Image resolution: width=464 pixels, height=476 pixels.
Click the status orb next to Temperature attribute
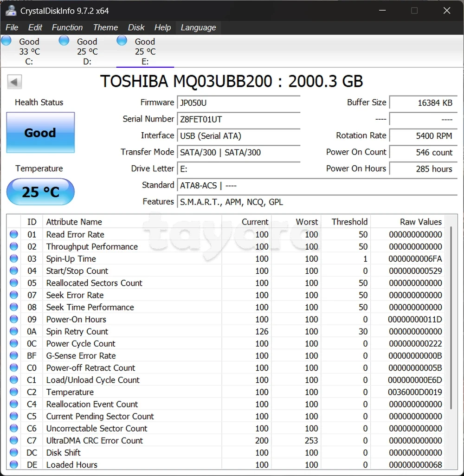coord(14,392)
